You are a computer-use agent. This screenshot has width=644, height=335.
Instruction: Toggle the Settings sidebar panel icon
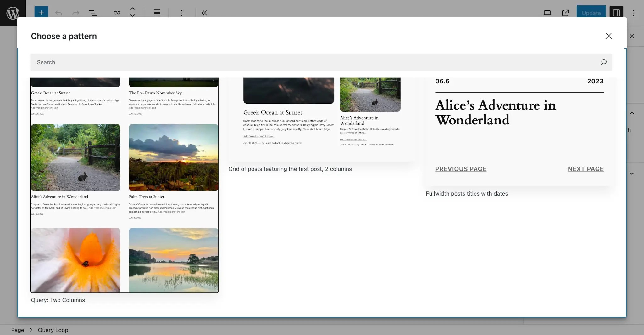[x=616, y=13]
